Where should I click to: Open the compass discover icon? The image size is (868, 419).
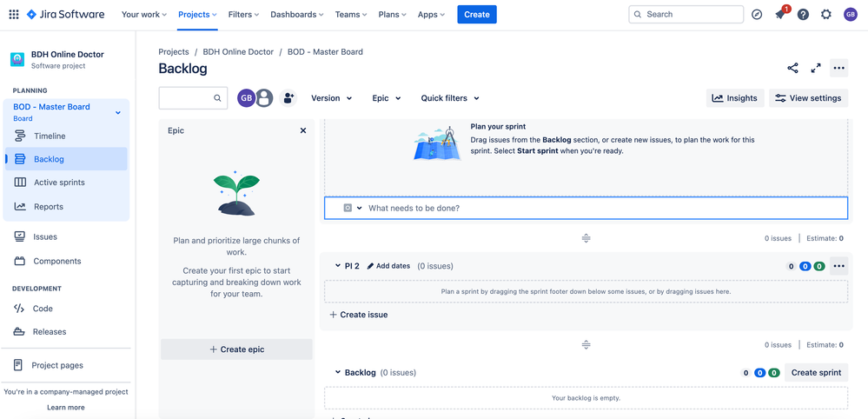pos(757,15)
